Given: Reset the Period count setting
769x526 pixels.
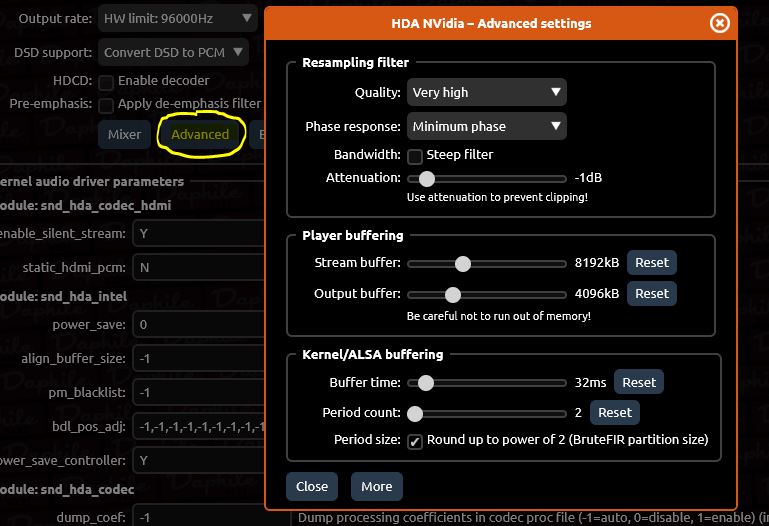Looking at the screenshot, I should pyautogui.click(x=614, y=413).
